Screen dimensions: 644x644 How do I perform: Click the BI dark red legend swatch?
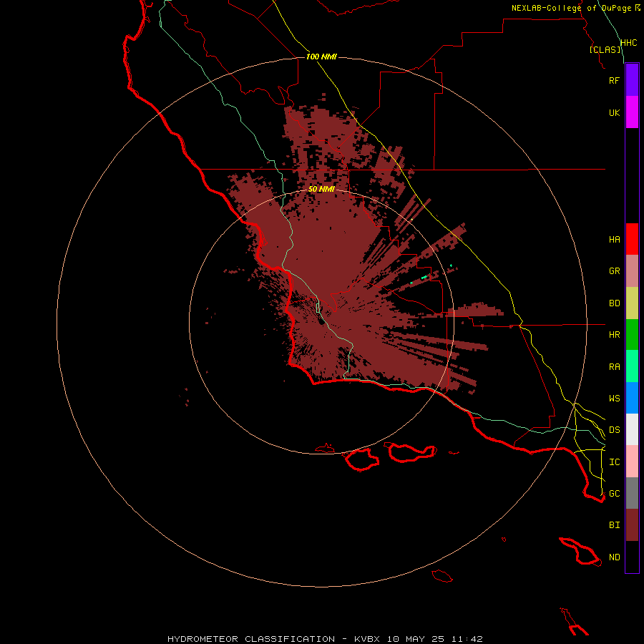[x=632, y=525]
